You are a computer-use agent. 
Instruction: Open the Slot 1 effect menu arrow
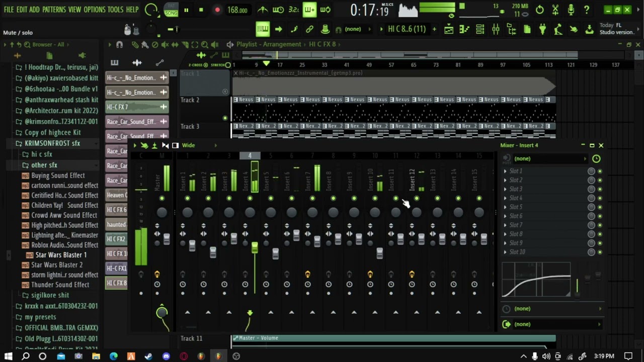pos(505,171)
